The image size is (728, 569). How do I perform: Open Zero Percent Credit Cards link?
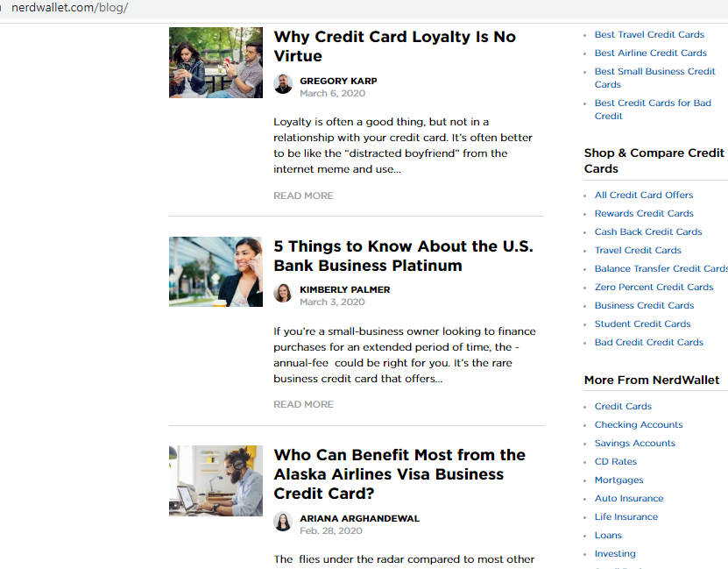(654, 287)
